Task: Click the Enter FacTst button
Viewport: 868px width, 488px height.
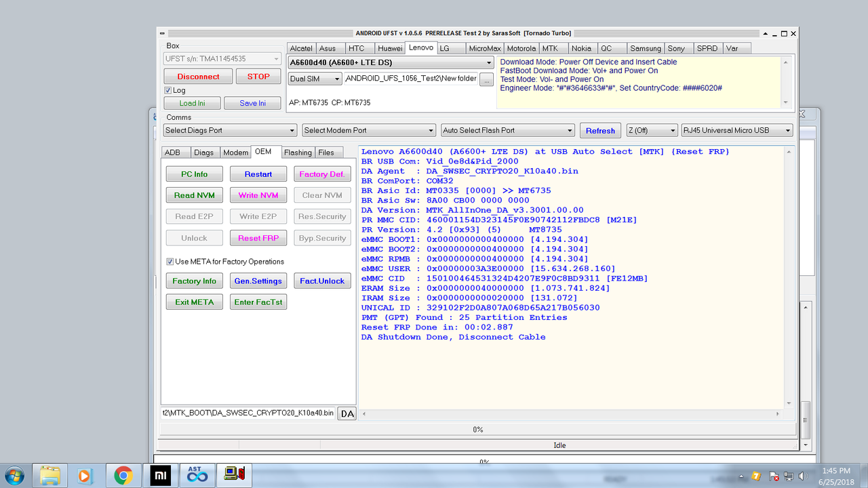Action: point(258,302)
